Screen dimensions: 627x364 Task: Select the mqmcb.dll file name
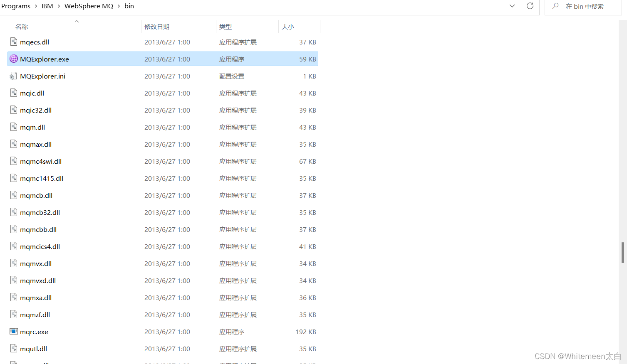pos(36,195)
